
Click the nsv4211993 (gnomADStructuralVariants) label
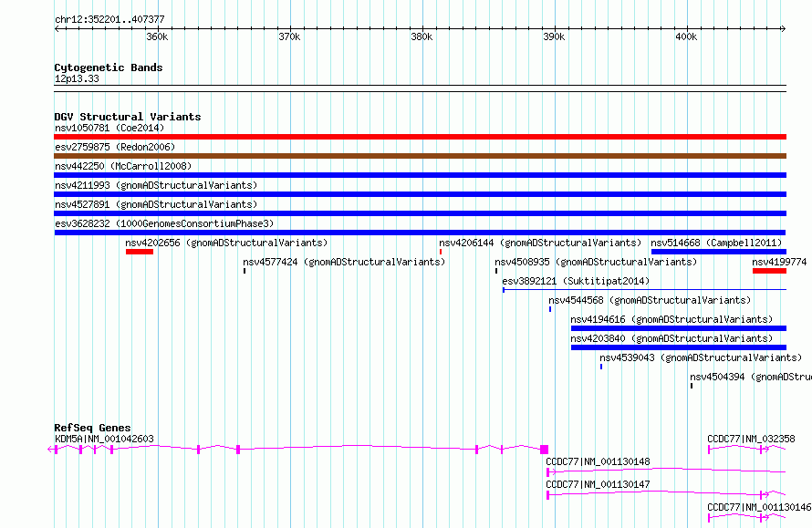tap(156, 185)
